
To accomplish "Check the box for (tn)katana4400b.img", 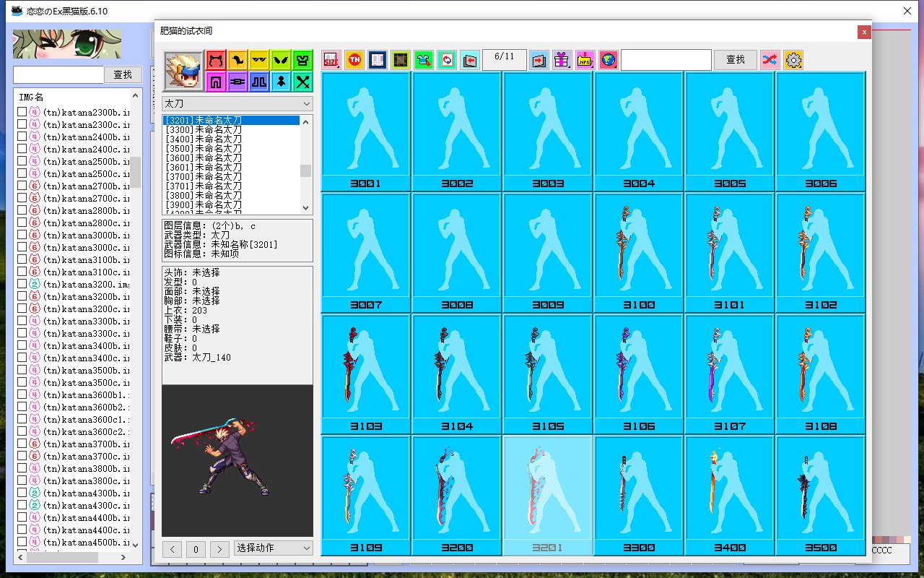I will [x=22, y=517].
